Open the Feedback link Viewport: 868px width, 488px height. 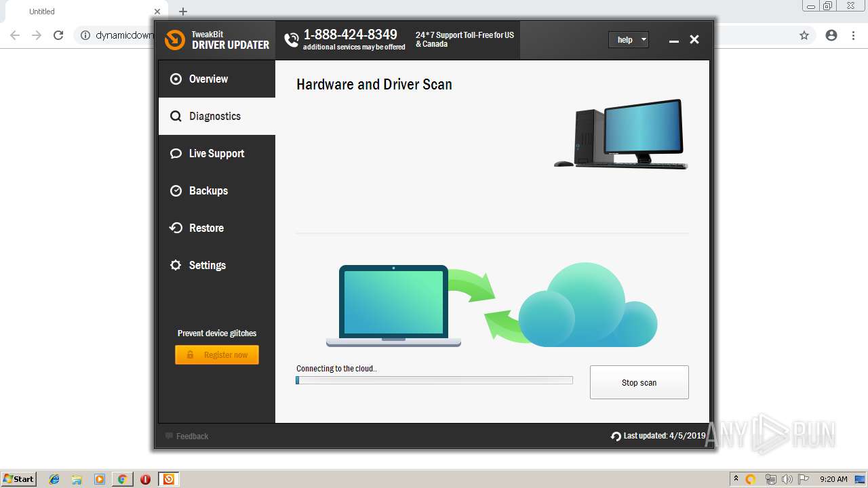(192, 436)
